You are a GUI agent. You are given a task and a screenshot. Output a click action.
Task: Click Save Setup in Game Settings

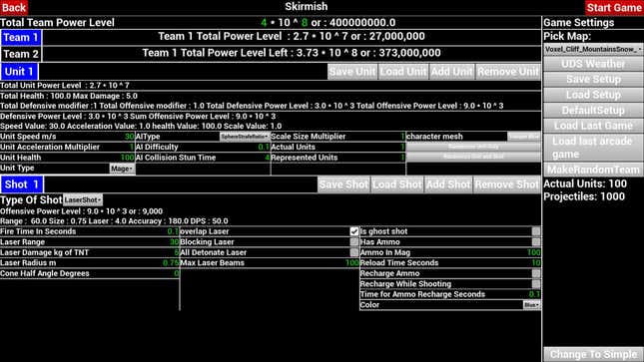[593, 79]
